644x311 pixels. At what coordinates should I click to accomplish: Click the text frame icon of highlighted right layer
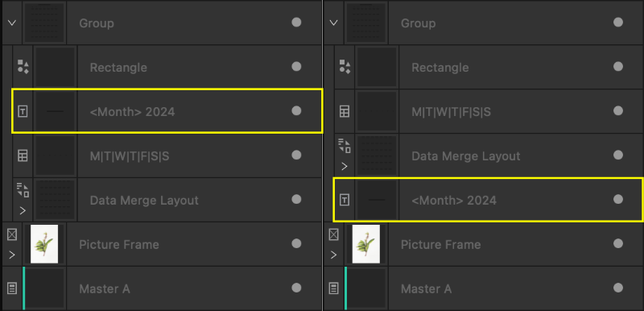click(x=345, y=200)
